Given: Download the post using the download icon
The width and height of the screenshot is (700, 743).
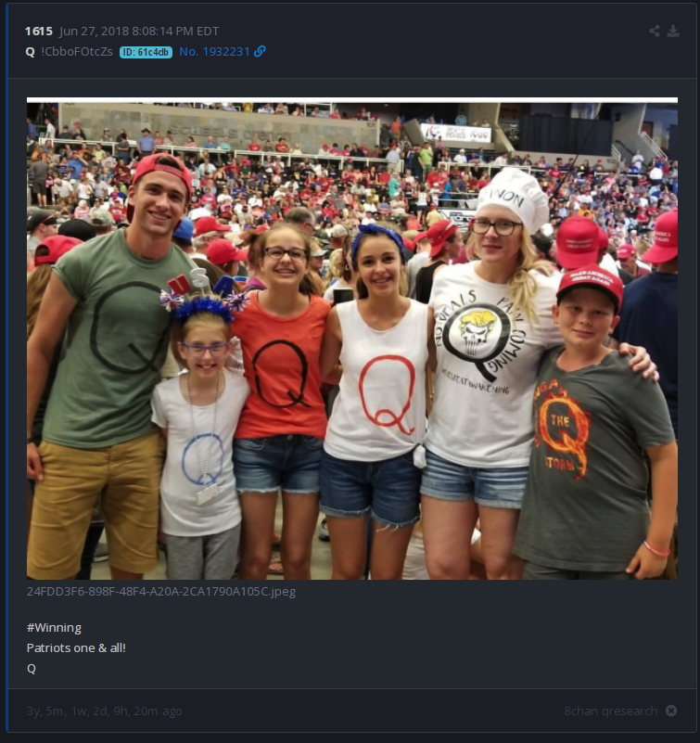Looking at the screenshot, I should (673, 32).
